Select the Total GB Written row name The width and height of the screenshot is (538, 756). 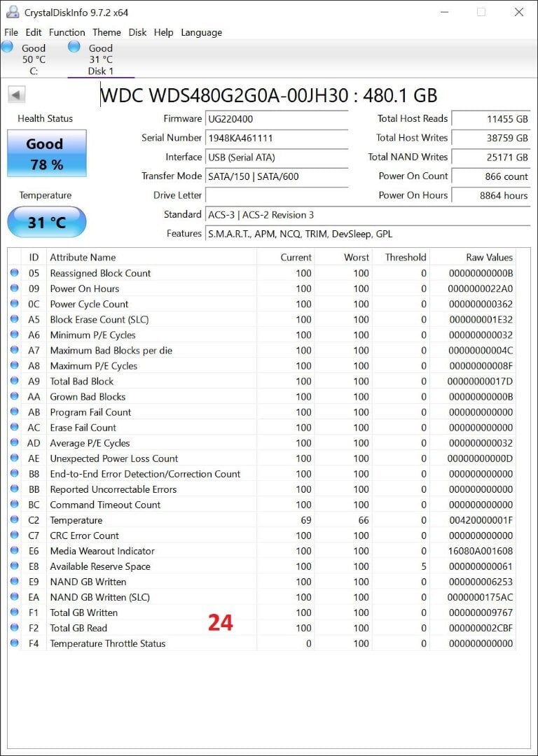tap(84, 612)
